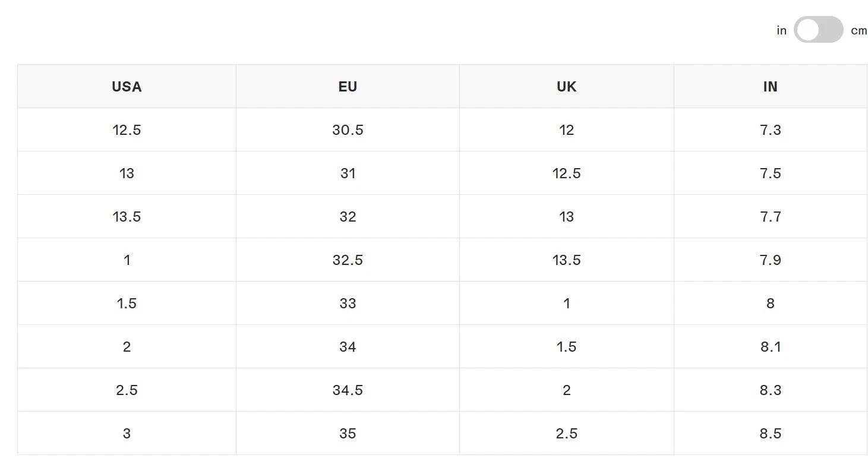Click the 7.9 inches cell

(x=770, y=260)
